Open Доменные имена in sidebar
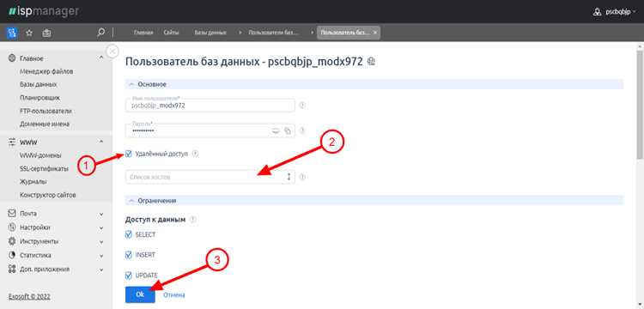The image size is (644, 309). [x=45, y=124]
